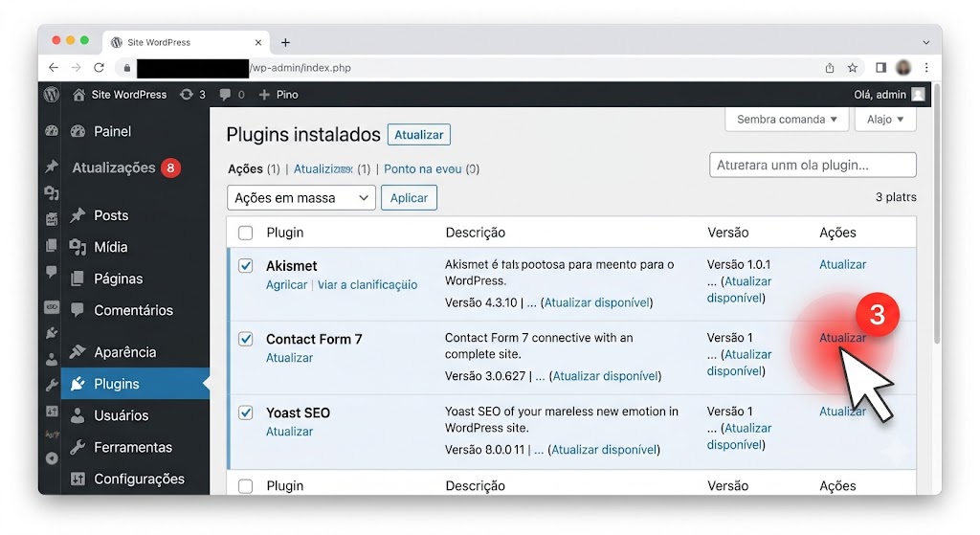The image size is (980, 535).
Task: Click the Mídia icon in sidebar
Action: point(78,247)
